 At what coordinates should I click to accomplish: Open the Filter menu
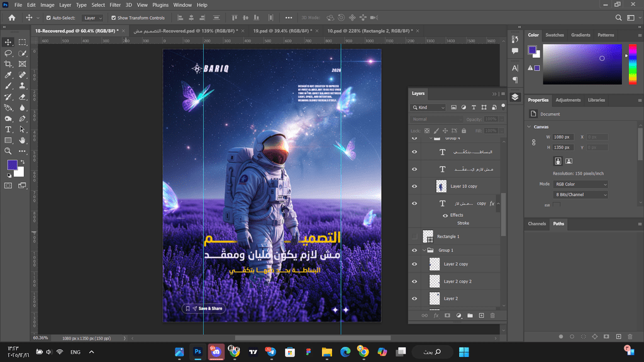115,5
